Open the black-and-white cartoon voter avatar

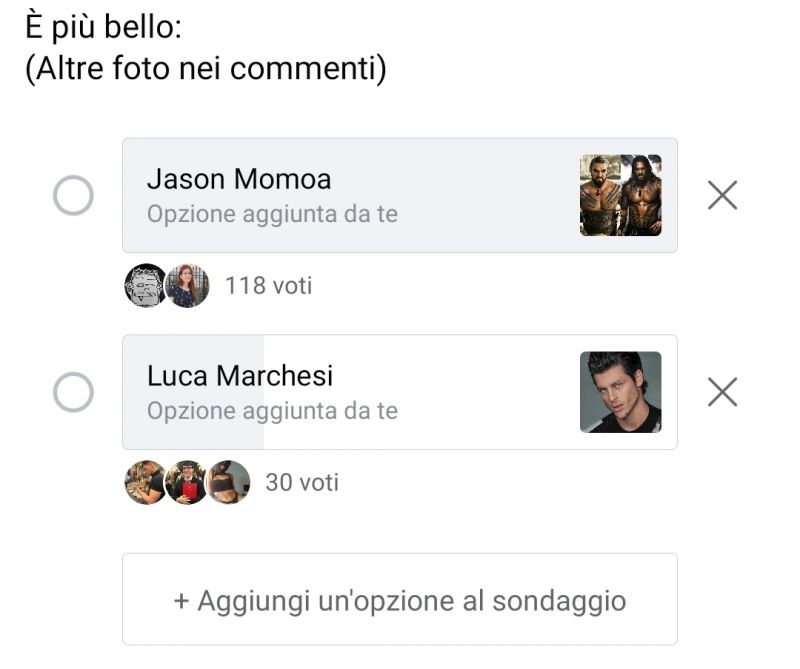146,286
